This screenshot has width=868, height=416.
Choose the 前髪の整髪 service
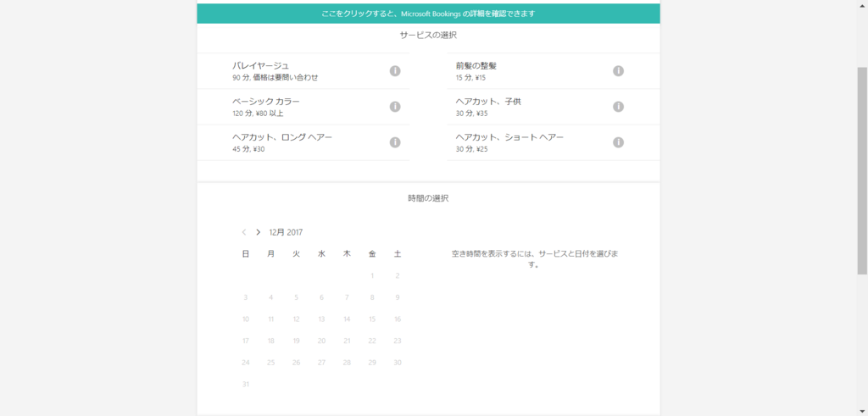pyautogui.click(x=554, y=71)
